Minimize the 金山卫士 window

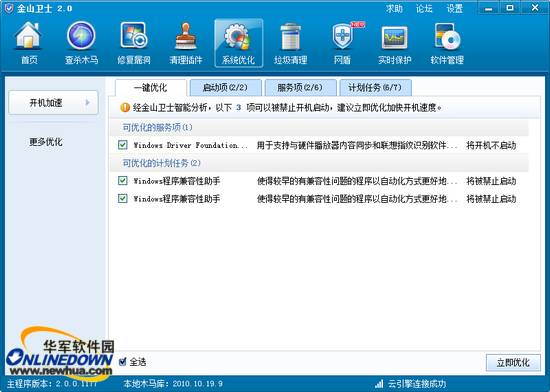(489, 8)
